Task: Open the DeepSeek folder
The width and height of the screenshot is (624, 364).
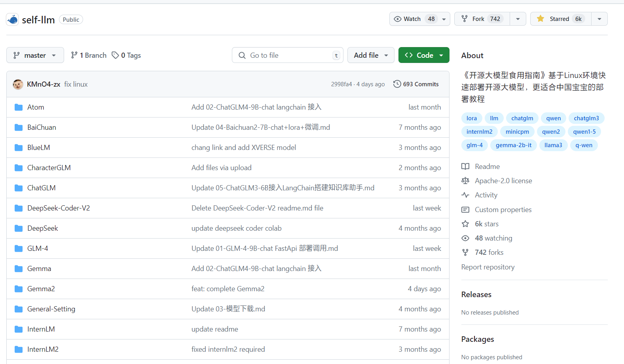Action: click(x=42, y=228)
